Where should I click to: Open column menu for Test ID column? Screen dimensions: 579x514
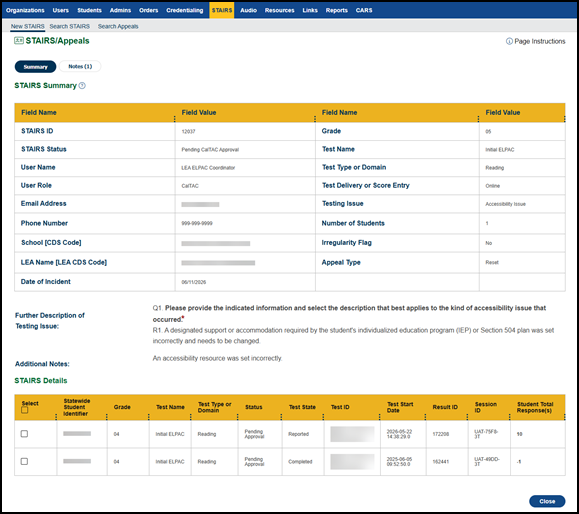(x=379, y=417)
